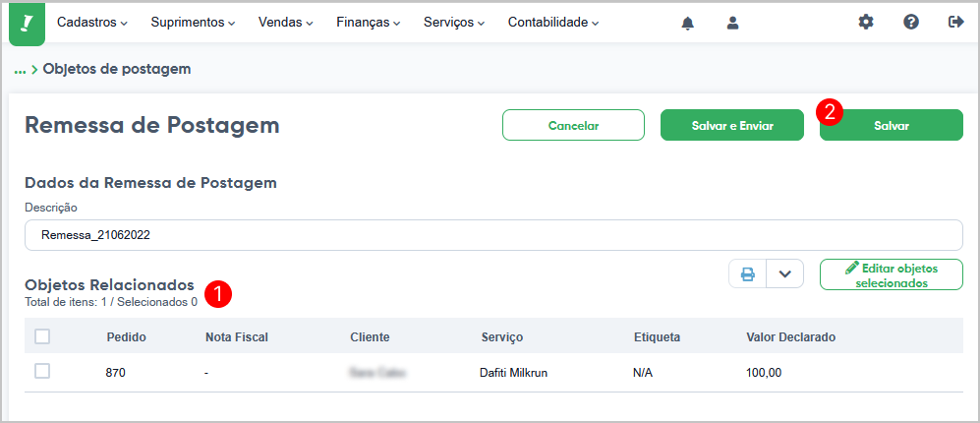980x423 pixels.
Task: Check the box for Pedido 870
Action: click(x=42, y=372)
